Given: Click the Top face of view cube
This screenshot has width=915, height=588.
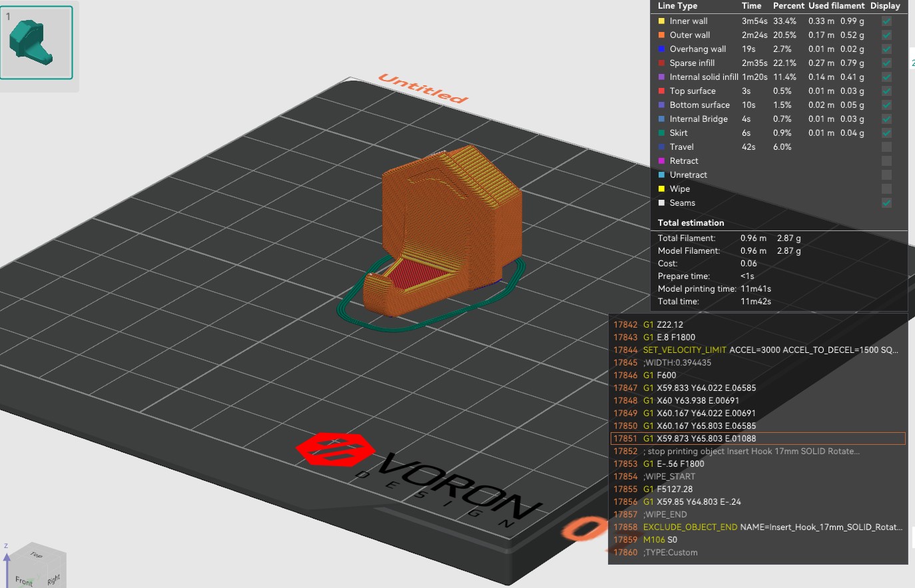Looking at the screenshot, I should 36,555.
